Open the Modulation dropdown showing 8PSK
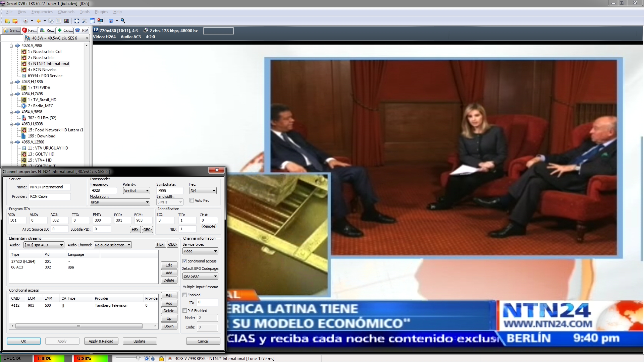Viewport: 644px width, 362px height. pos(120,202)
